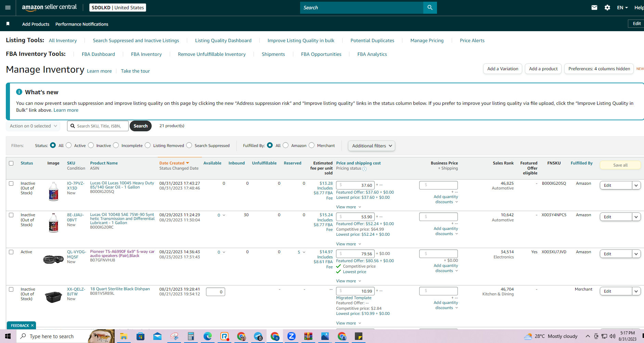Open File Explorer from the taskbar
Screen dimensions: 644x343
(124, 336)
